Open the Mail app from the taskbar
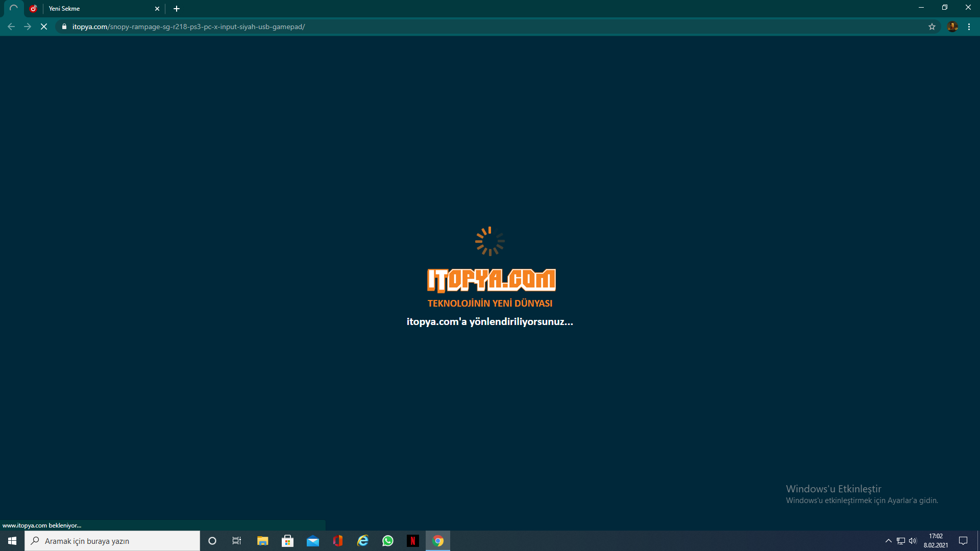Image resolution: width=980 pixels, height=551 pixels. tap(313, 541)
